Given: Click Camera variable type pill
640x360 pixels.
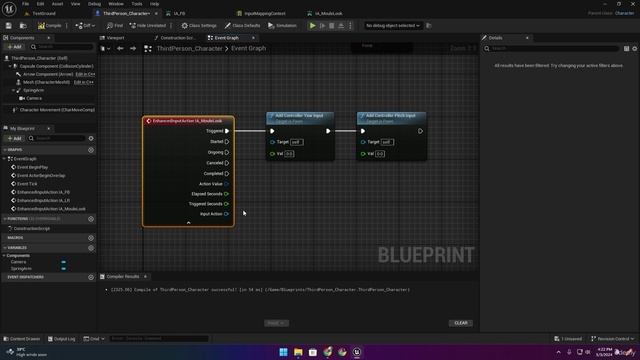Looking at the screenshot, I should (63, 262).
